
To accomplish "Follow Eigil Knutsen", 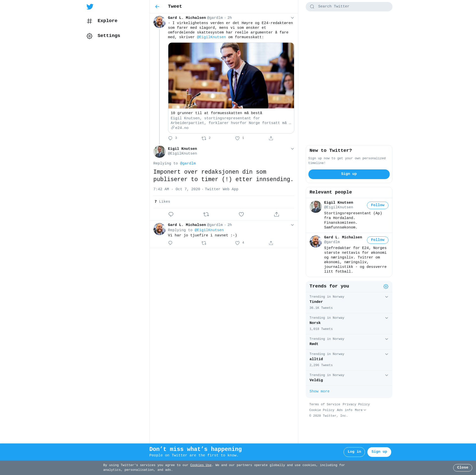I will coord(378,205).
